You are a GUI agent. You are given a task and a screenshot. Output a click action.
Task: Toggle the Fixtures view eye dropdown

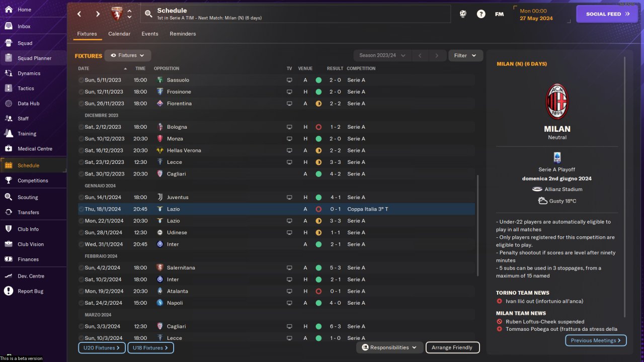click(x=128, y=55)
